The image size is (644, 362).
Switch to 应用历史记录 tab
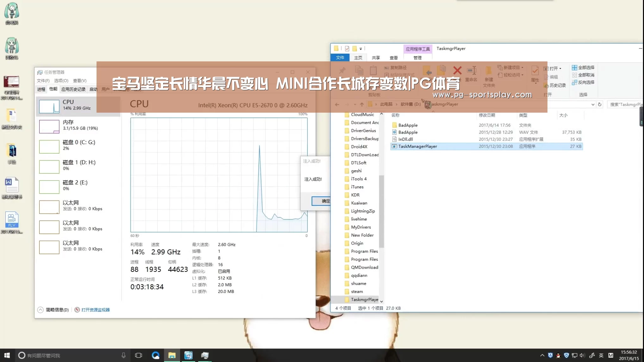[x=73, y=89]
